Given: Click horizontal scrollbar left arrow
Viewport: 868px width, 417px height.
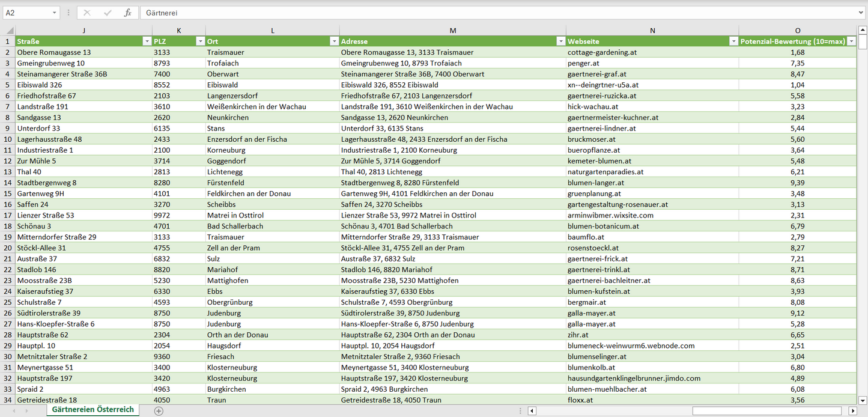Looking at the screenshot, I should pyautogui.click(x=532, y=411).
